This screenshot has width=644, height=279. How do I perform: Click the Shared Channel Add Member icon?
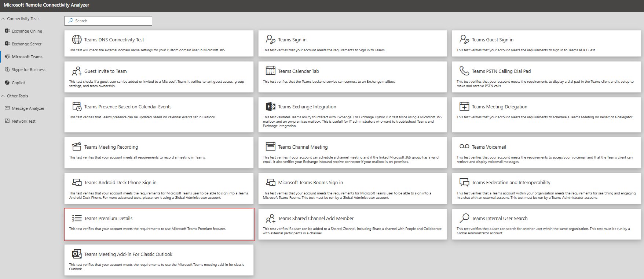270,219
